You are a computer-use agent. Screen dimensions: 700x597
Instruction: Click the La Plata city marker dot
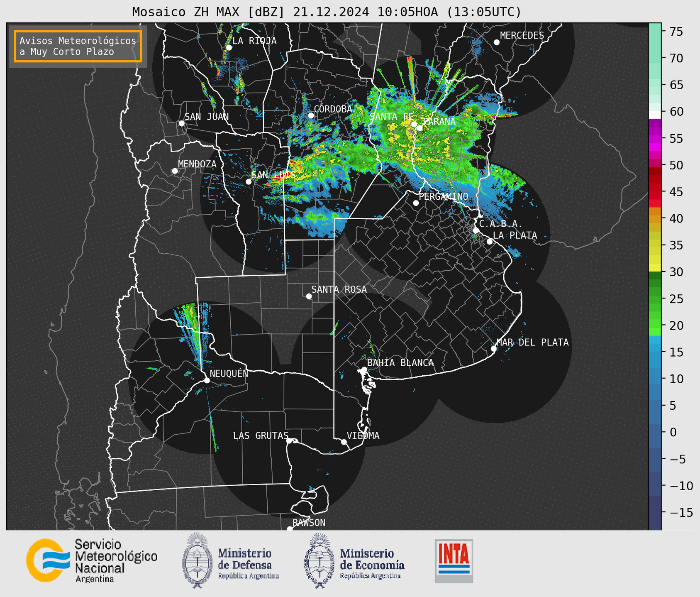(x=490, y=242)
